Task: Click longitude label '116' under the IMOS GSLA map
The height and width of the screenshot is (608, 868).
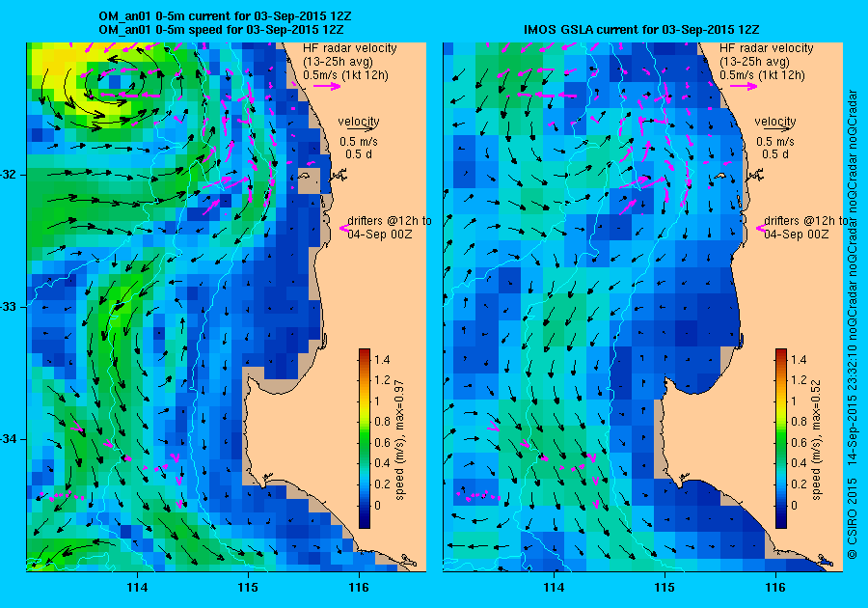Action: [775, 588]
